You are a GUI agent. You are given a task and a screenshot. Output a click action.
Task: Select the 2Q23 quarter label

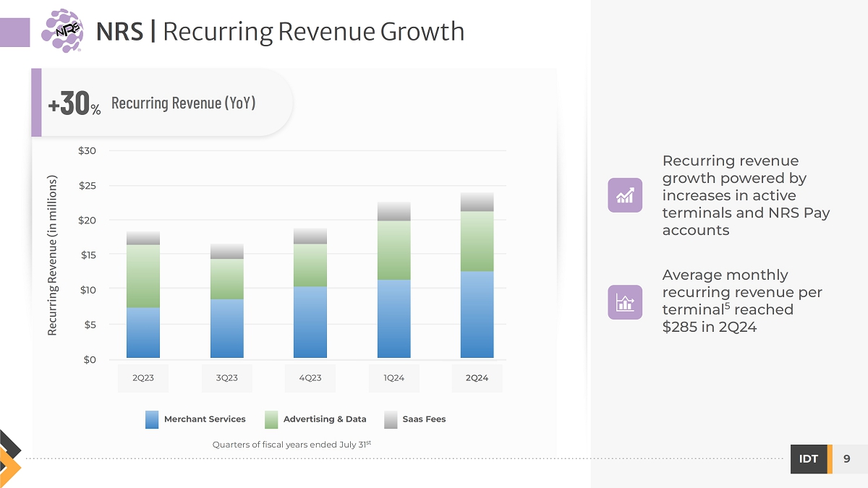[143, 378]
